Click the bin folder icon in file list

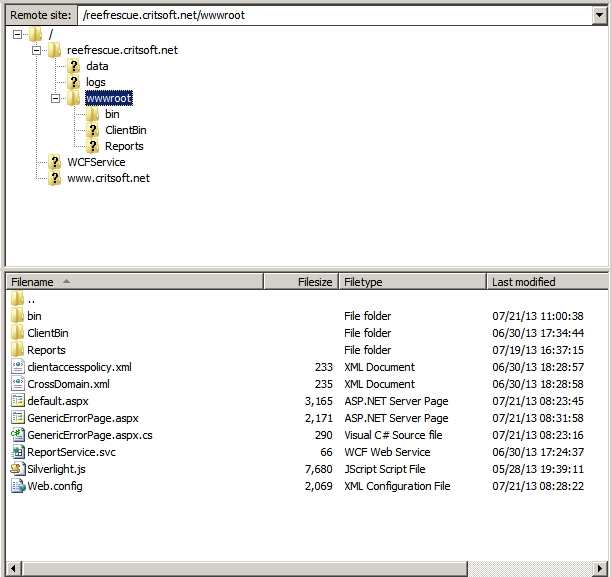pyautogui.click(x=18, y=316)
